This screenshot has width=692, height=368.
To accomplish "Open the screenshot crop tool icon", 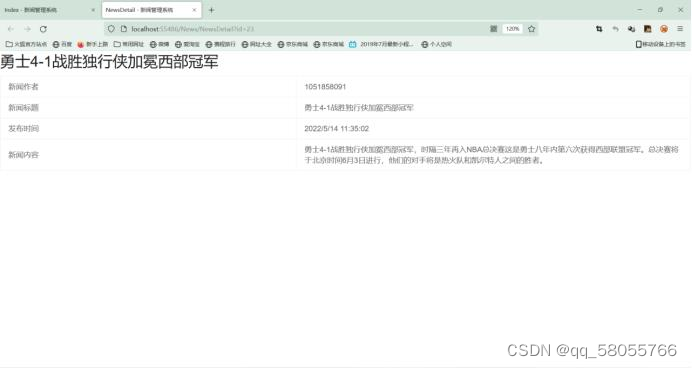I will pyautogui.click(x=599, y=29).
